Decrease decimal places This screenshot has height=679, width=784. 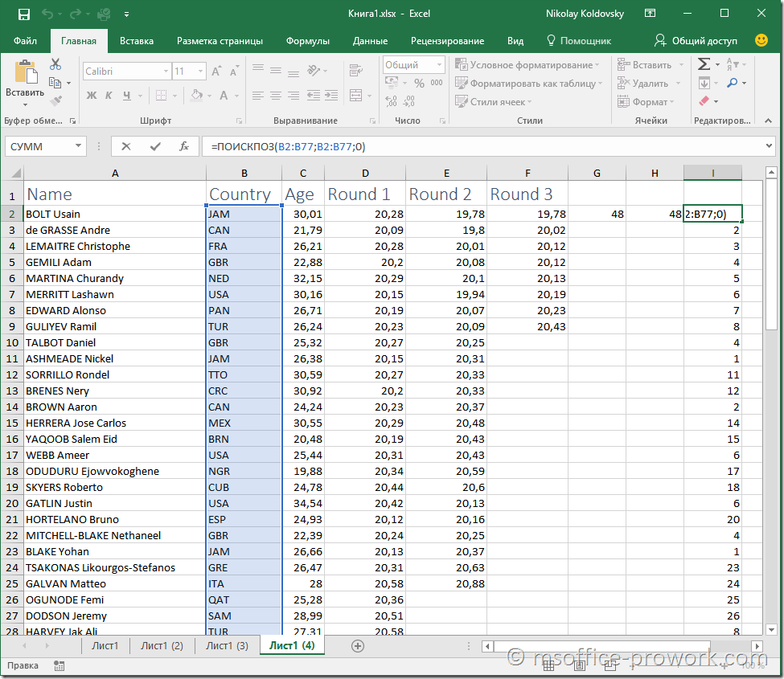(x=409, y=101)
